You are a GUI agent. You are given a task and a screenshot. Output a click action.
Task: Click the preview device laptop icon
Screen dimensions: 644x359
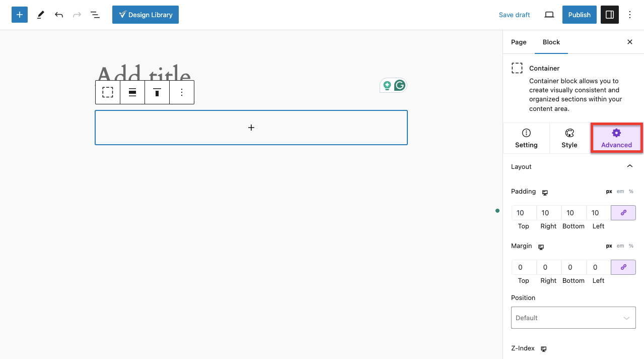(549, 15)
